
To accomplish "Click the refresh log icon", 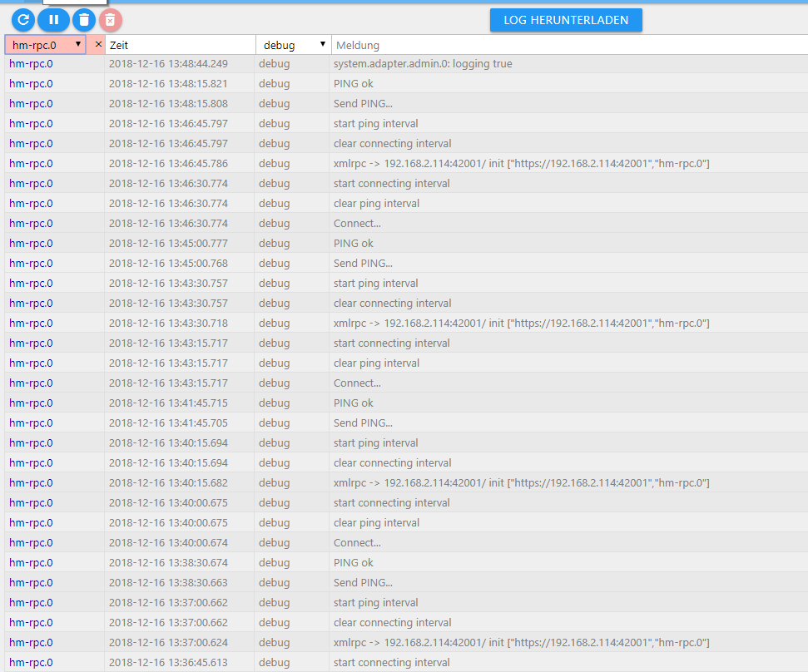I will click(23, 20).
